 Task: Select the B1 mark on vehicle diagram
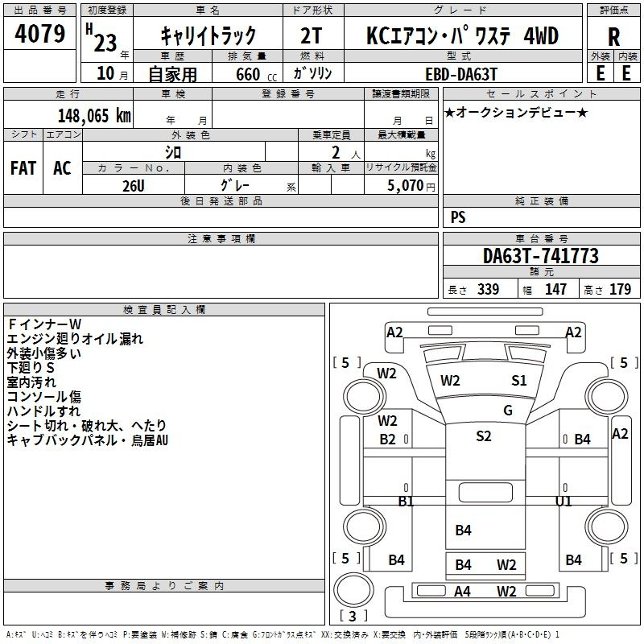click(406, 502)
